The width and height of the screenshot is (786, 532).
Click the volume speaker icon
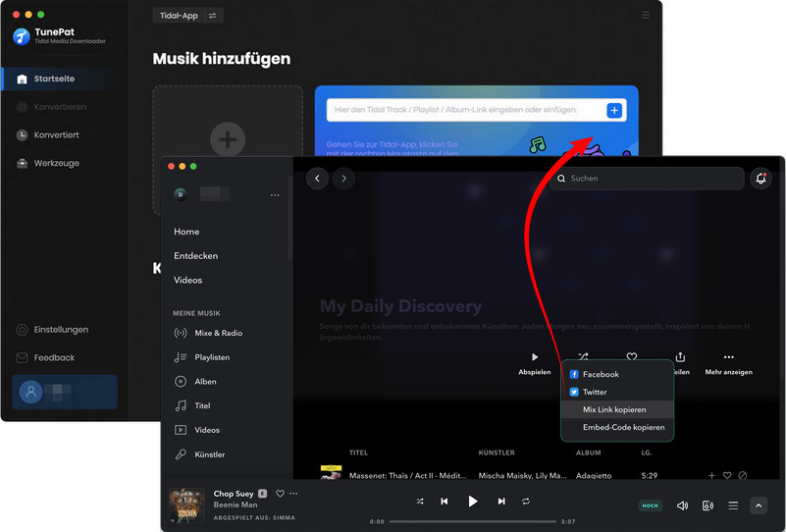682,505
